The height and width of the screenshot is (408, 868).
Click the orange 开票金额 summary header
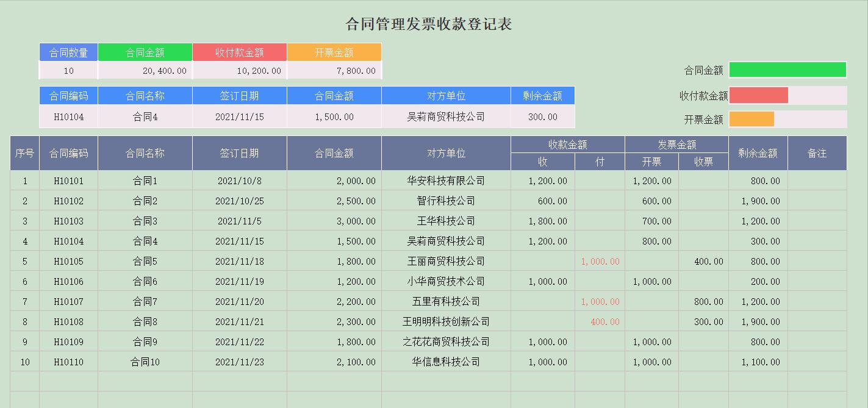[x=334, y=52]
